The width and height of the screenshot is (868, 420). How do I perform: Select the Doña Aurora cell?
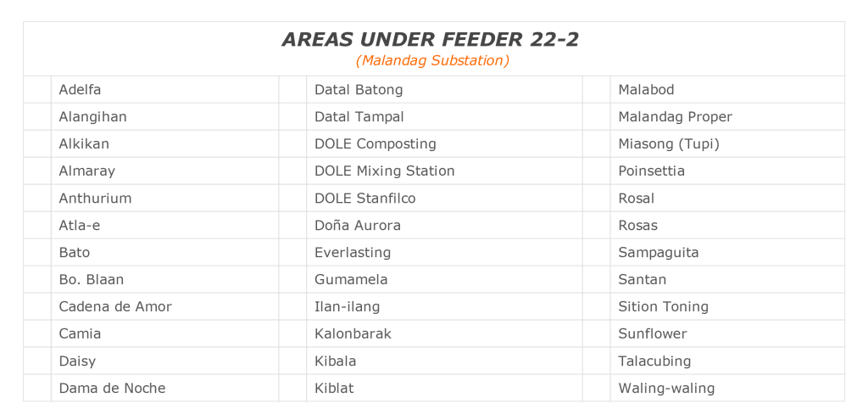pos(444,225)
